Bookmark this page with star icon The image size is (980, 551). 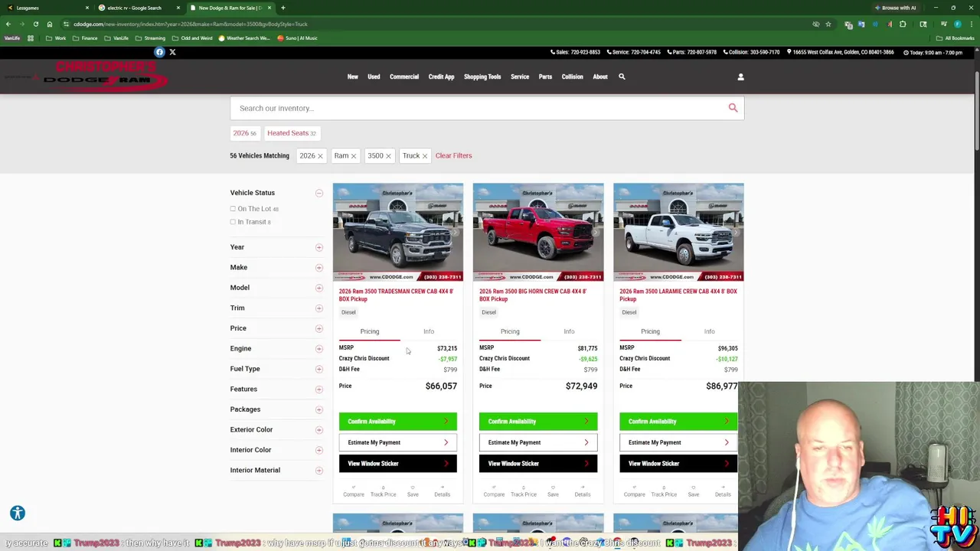click(828, 24)
